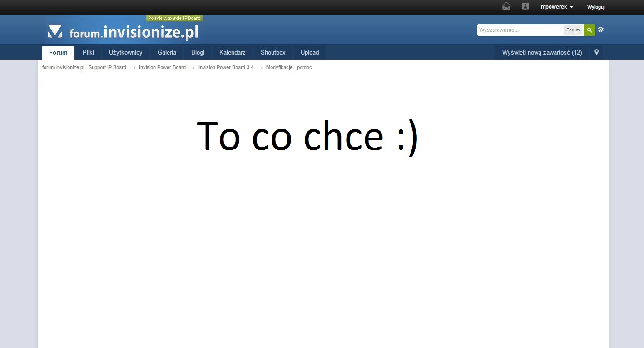Click the Invisionize logo emblem
The height and width of the screenshot is (348, 644).
click(x=55, y=31)
